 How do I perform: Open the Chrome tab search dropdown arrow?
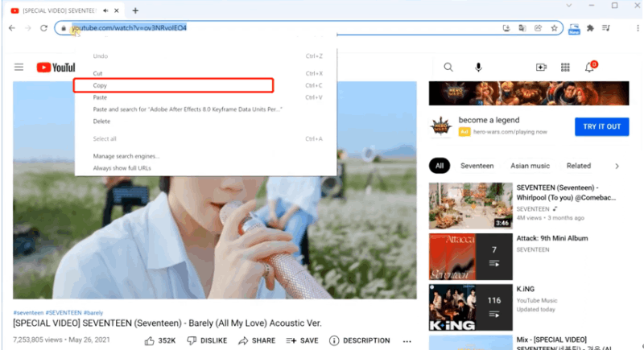pyautogui.click(x=569, y=6)
